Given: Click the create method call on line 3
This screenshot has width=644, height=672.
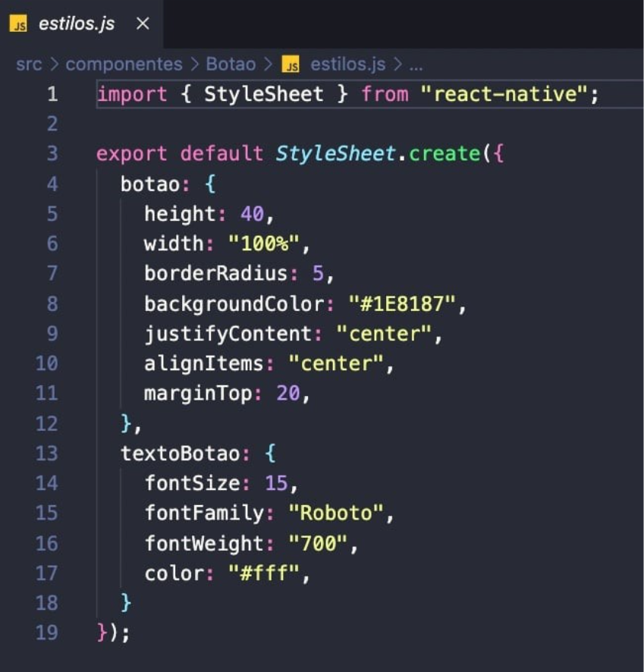Looking at the screenshot, I should [x=444, y=154].
